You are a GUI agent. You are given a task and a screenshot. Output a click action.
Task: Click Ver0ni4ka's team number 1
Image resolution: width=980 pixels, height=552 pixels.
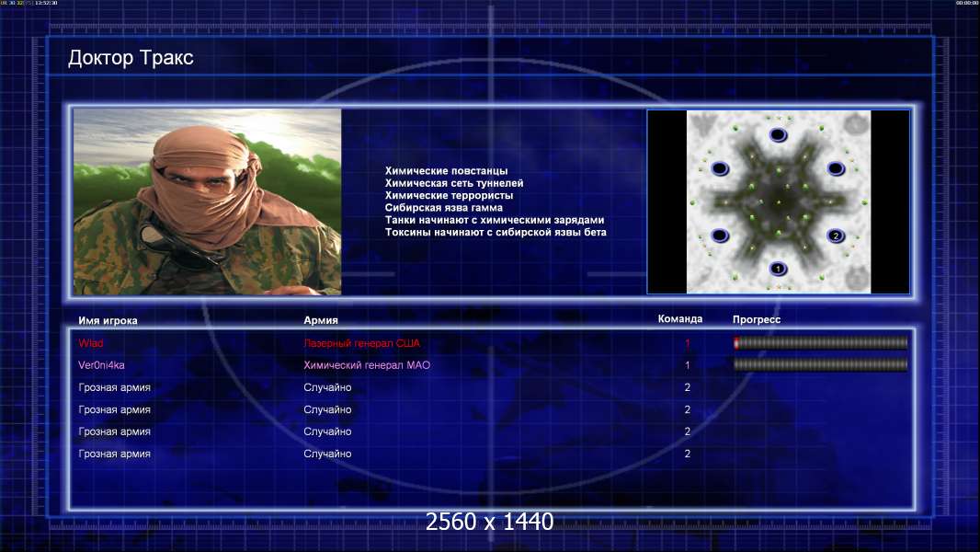tap(687, 365)
